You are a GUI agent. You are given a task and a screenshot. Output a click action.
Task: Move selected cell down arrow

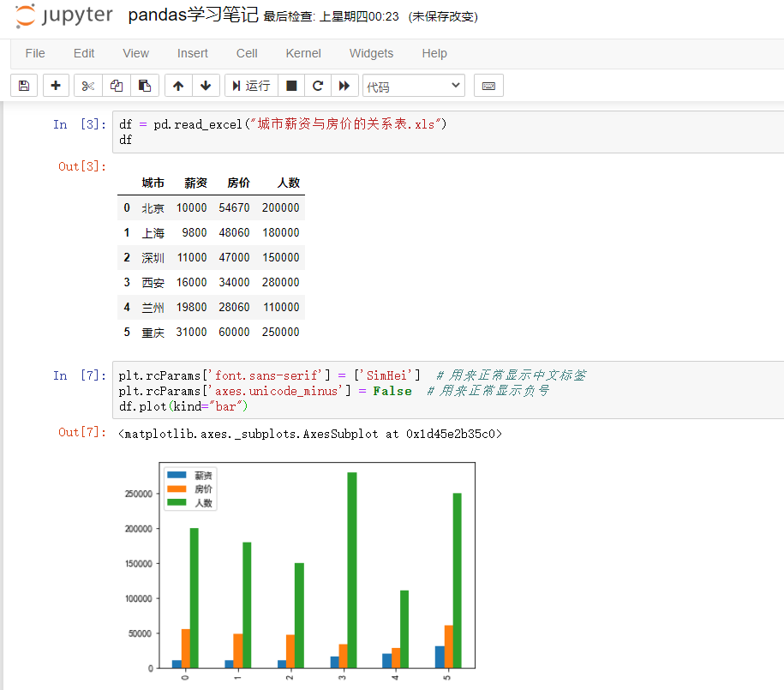(206, 86)
